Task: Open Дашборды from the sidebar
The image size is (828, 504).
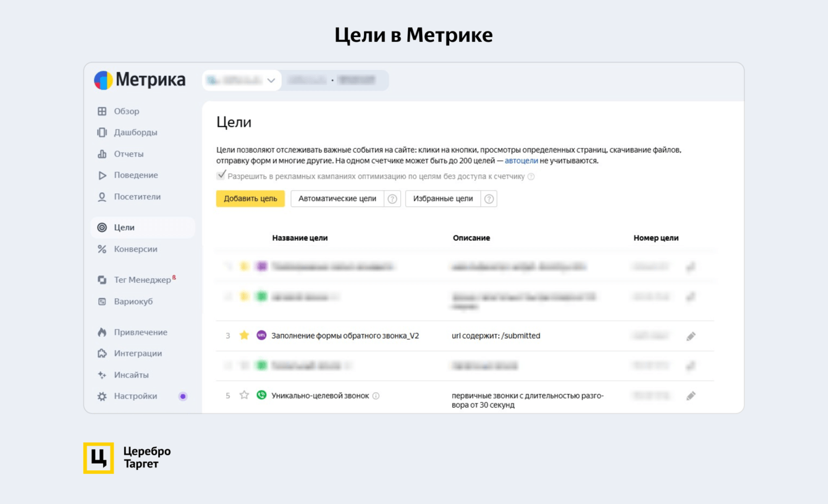Action: tap(135, 132)
